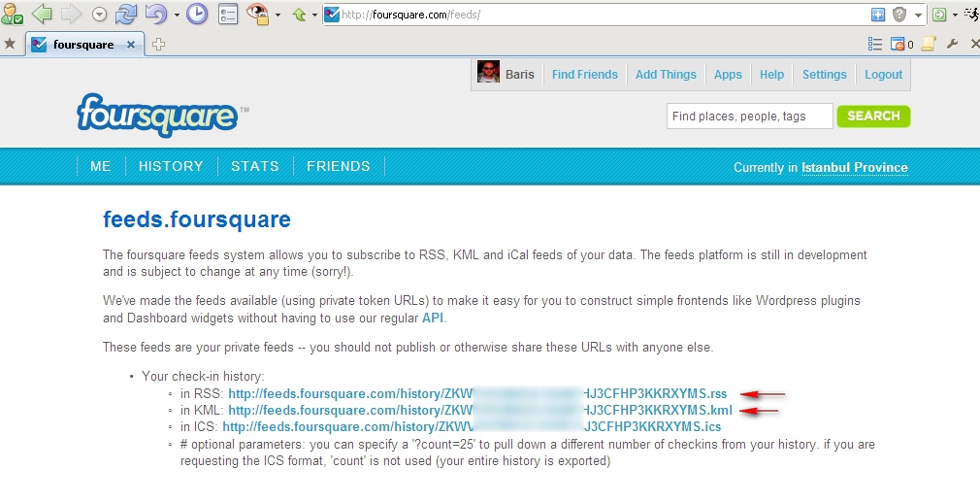
Task: Open the Find Friends link
Action: click(x=584, y=75)
